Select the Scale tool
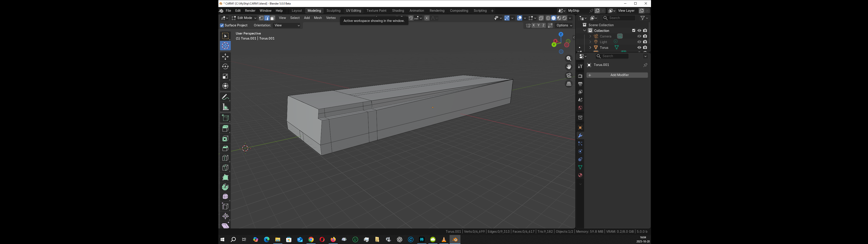 pos(225,76)
